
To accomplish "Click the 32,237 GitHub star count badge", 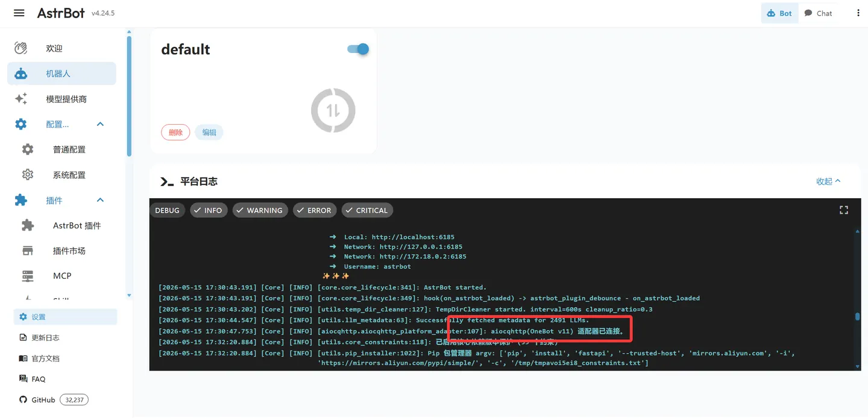I will [74, 400].
